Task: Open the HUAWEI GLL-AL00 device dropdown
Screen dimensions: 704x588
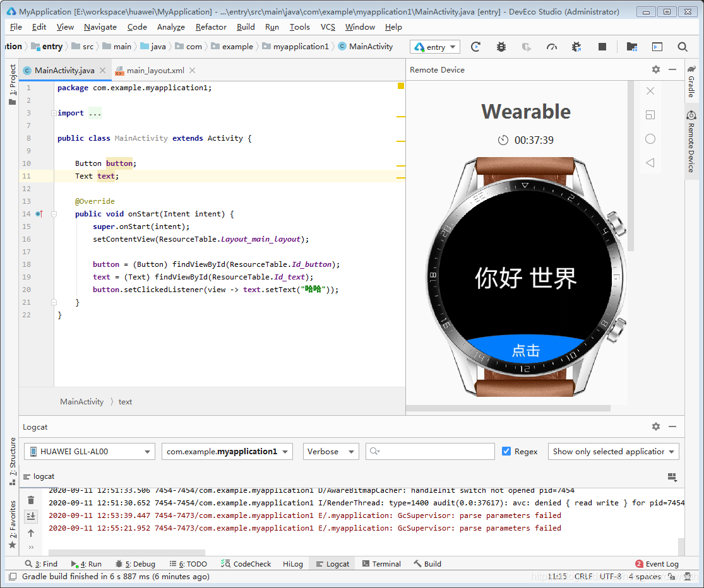Action: [90, 451]
